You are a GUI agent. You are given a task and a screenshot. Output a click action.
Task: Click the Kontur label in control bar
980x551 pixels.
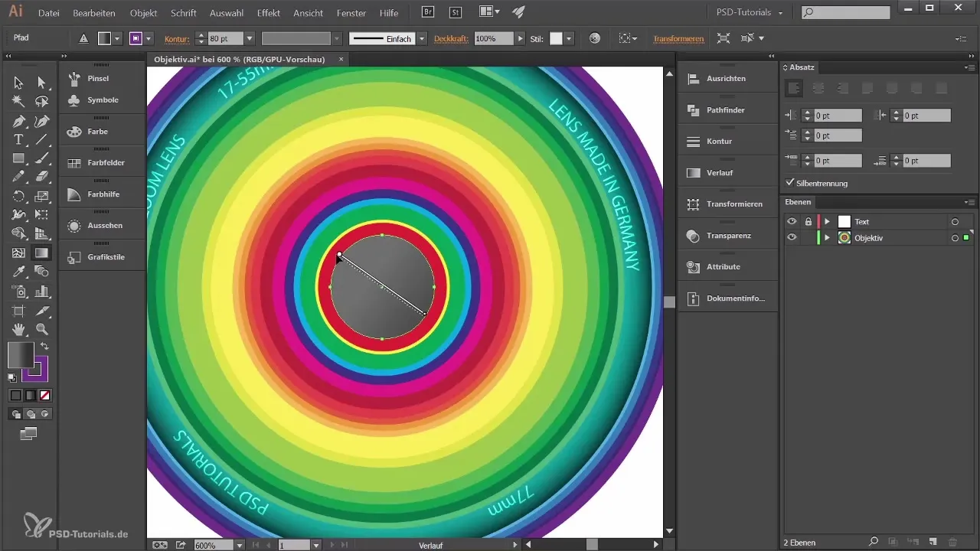177,38
